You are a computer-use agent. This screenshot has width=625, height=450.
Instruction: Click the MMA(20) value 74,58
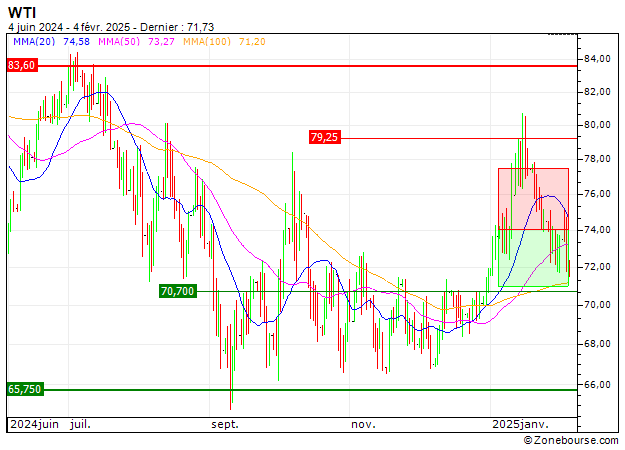pos(77,41)
